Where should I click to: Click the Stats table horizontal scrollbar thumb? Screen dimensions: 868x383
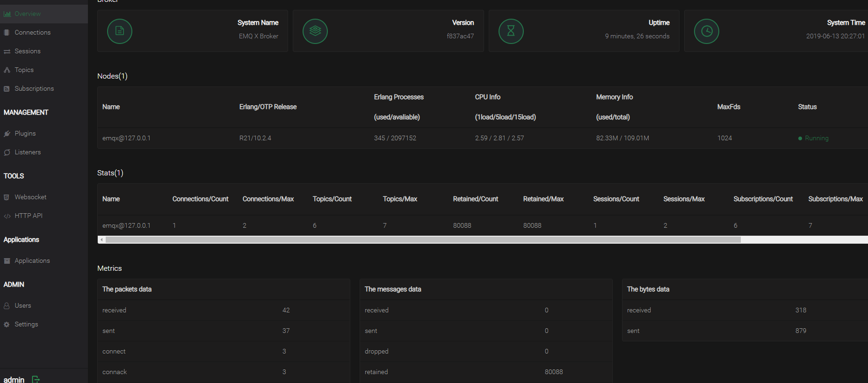423,240
